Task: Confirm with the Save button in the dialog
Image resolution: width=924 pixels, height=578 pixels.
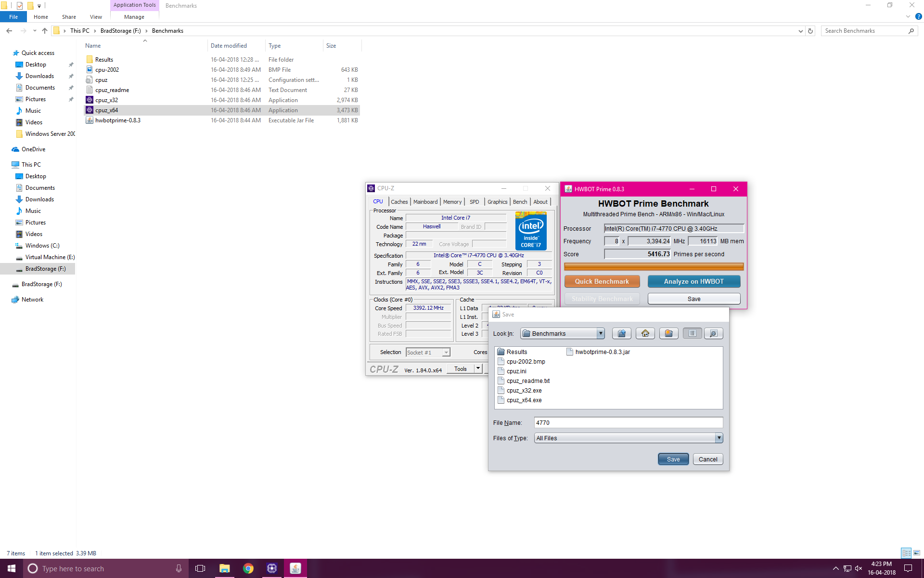Action: (673, 459)
